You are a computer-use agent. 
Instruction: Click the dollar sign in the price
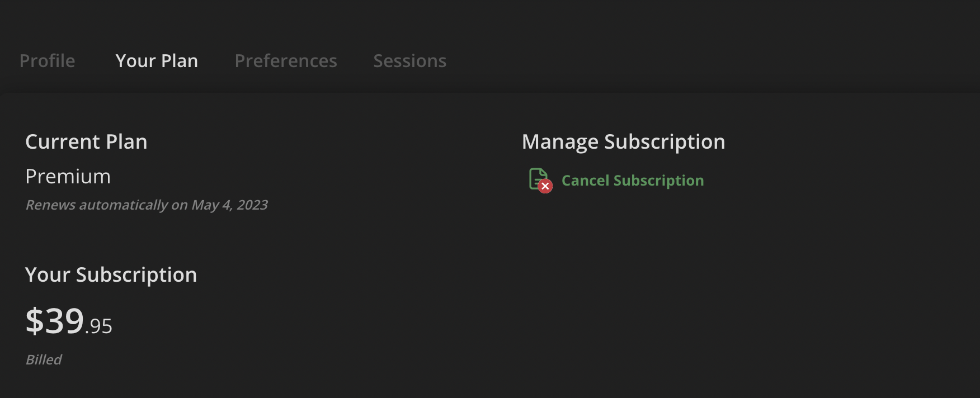pyautogui.click(x=35, y=321)
